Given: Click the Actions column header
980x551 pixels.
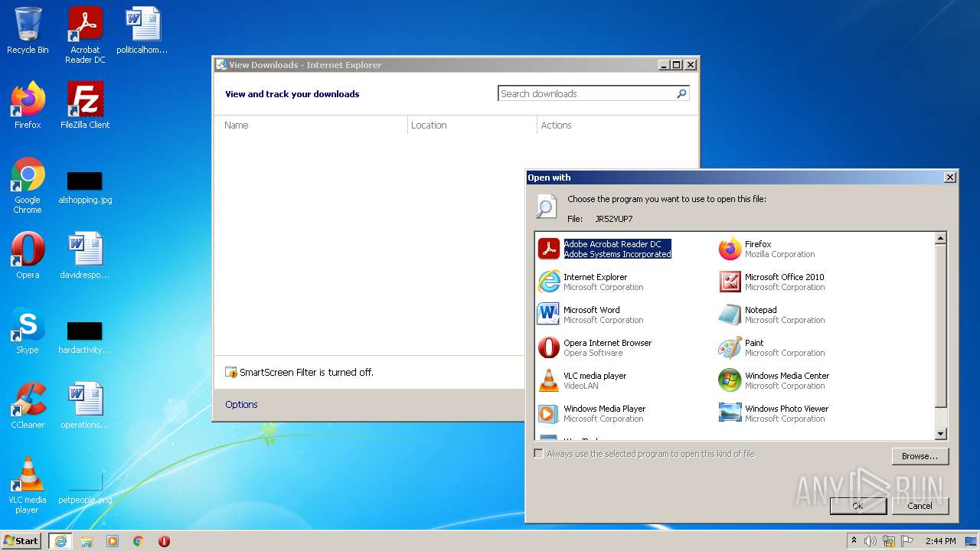Looking at the screenshot, I should (x=617, y=126).
